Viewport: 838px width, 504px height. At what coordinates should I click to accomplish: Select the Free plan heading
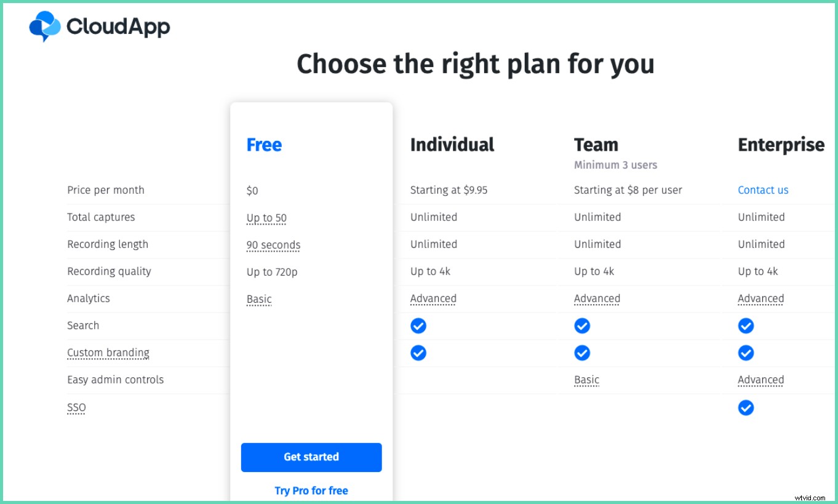pos(264,145)
